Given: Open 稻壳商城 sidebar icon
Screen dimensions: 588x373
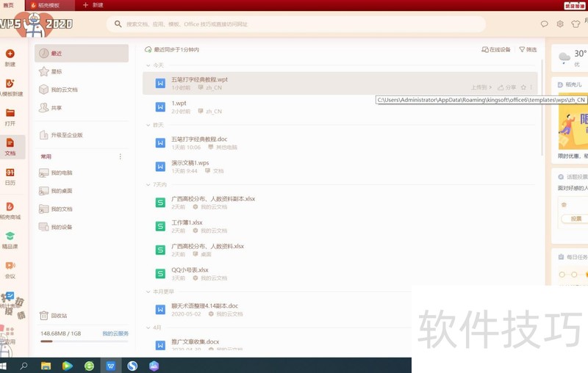Looking at the screenshot, I should coord(10,206).
